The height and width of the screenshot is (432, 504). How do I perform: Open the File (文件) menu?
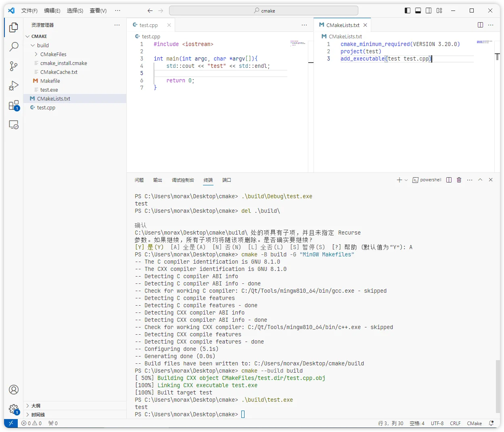(29, 10)
